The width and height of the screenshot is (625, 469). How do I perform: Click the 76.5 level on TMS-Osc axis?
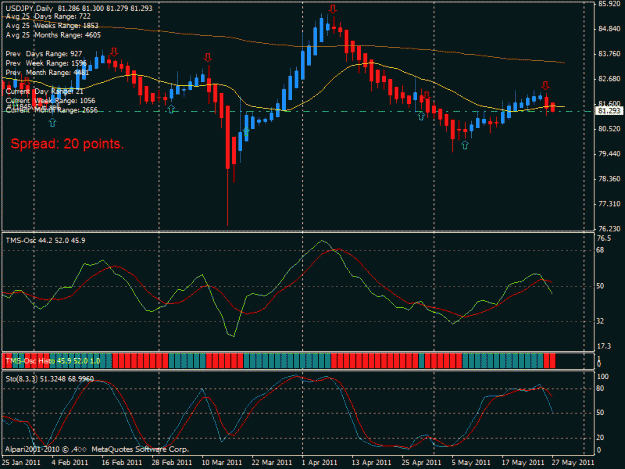(604, 238)
